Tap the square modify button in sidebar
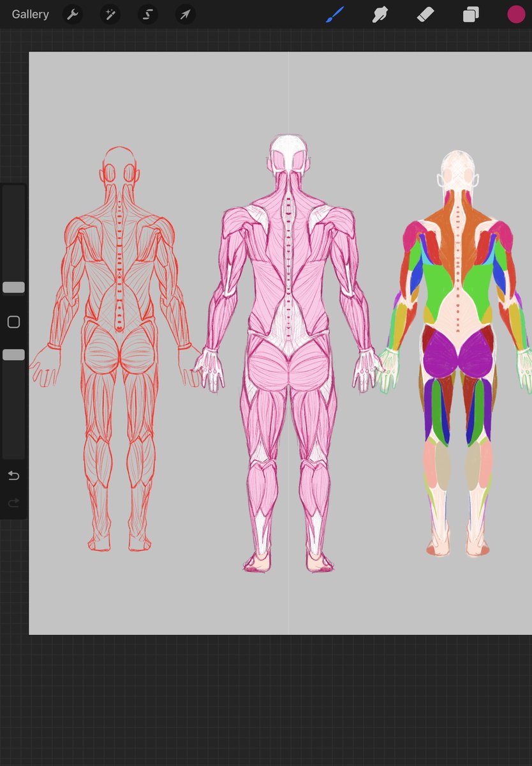 coord(13,322)
